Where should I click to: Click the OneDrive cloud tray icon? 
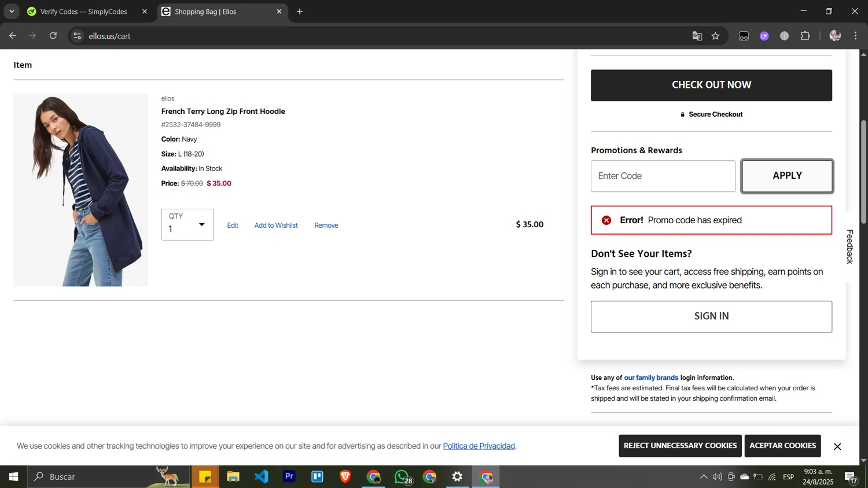pos(745,477)
